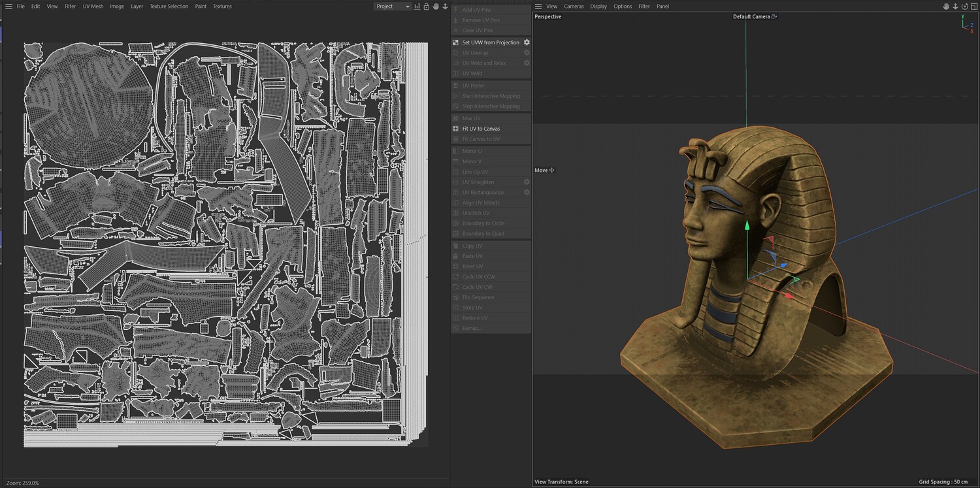This screenshot has width=980, height=488.
Task: Click Set UVW from Projection
Action: coord(490,42)
